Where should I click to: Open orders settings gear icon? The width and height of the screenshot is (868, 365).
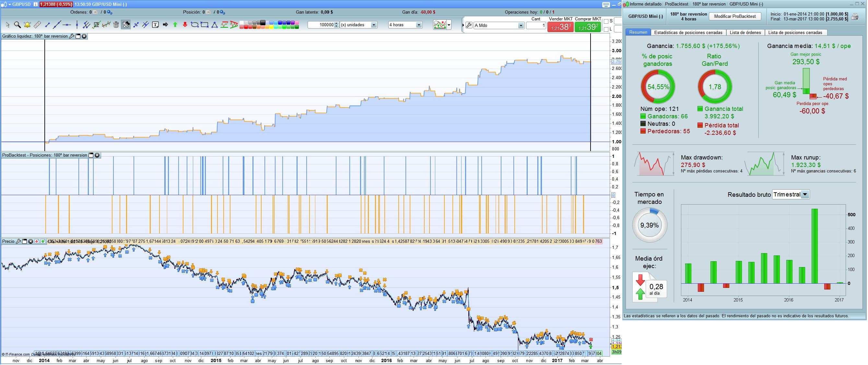(x=110, y=12)
